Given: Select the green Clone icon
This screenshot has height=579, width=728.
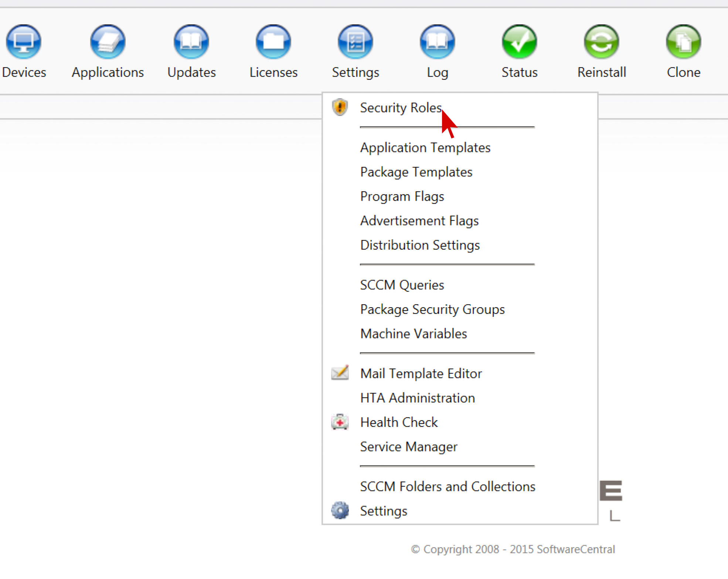Looking at the screenshot, I should click(x=684, y=42).
